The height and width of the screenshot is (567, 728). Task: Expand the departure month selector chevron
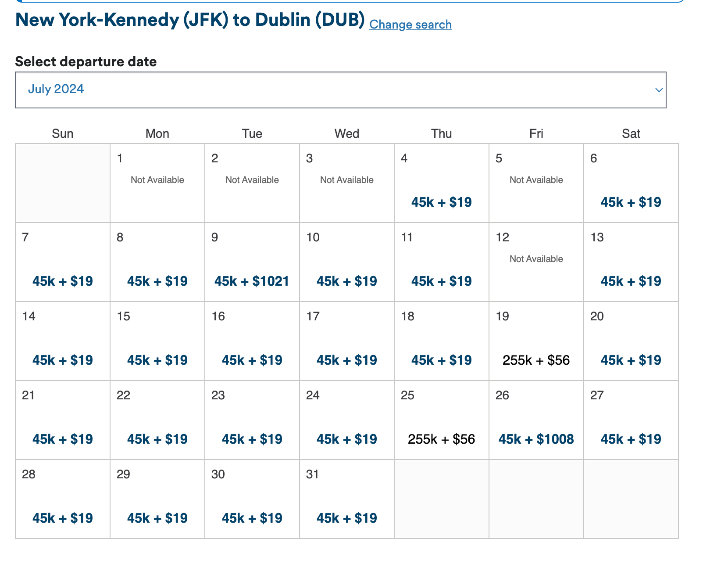coord(658,90)
